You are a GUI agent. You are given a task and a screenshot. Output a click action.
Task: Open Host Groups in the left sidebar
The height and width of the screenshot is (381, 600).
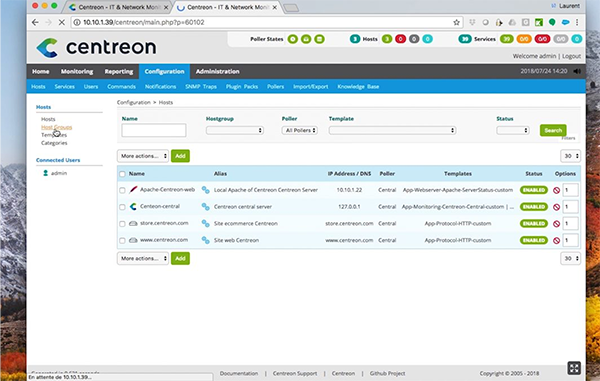57,127
